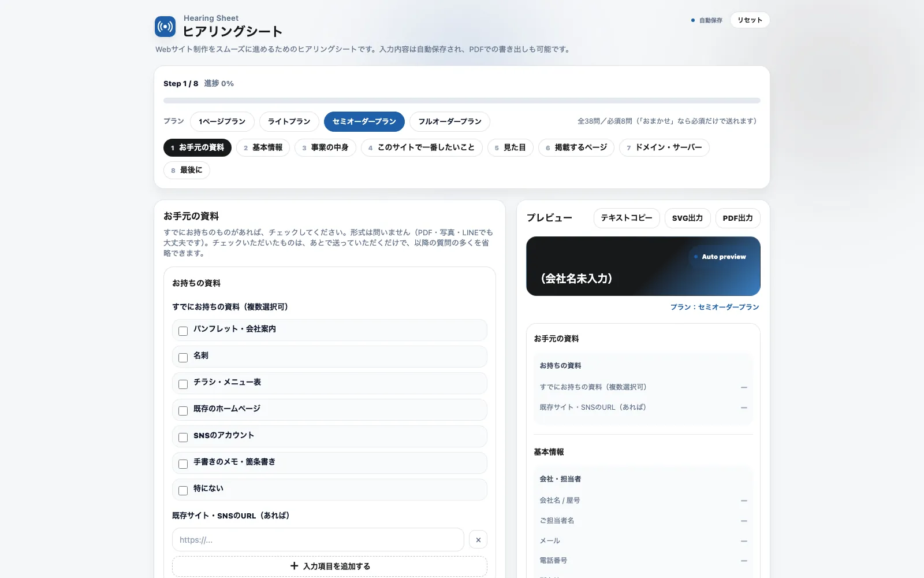Viewport: 924px width, 578px height.
Task: Click the リセット button
Action: click(x=750, y=20)
